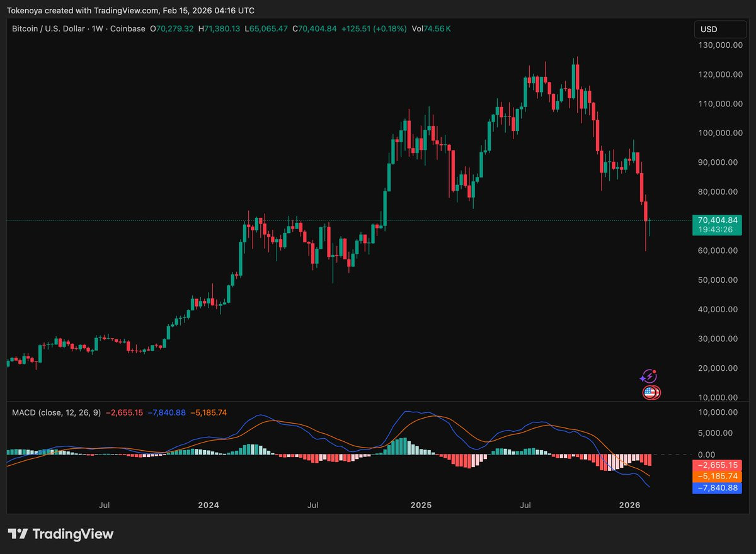This screenshot has width=756, height=554.
Task: Click the Low value L65,065.47
Action: tap(266, 28)
